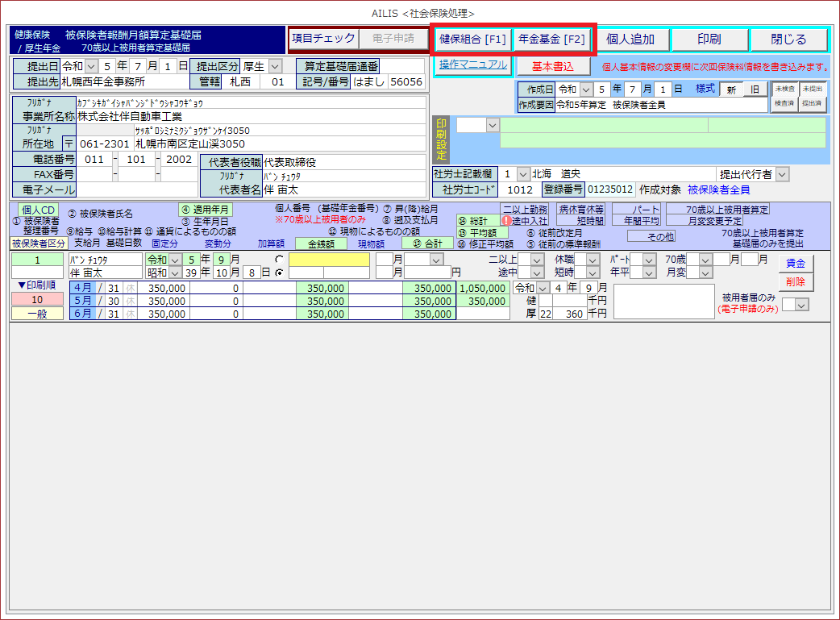
Task: Click the ▼印刷順 sort label
Action: tap(37, 285)
